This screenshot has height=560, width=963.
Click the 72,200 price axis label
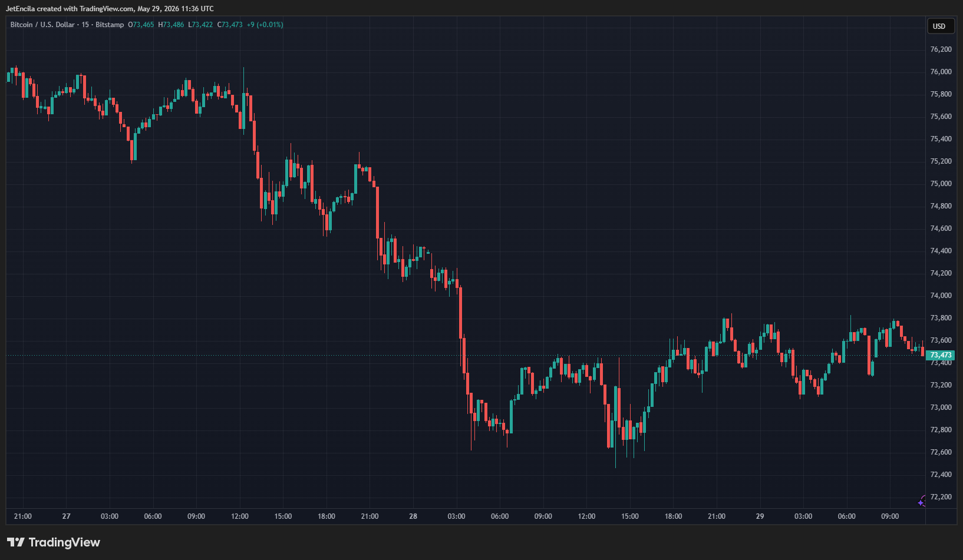pyautogui.click(x=941, y=497)
